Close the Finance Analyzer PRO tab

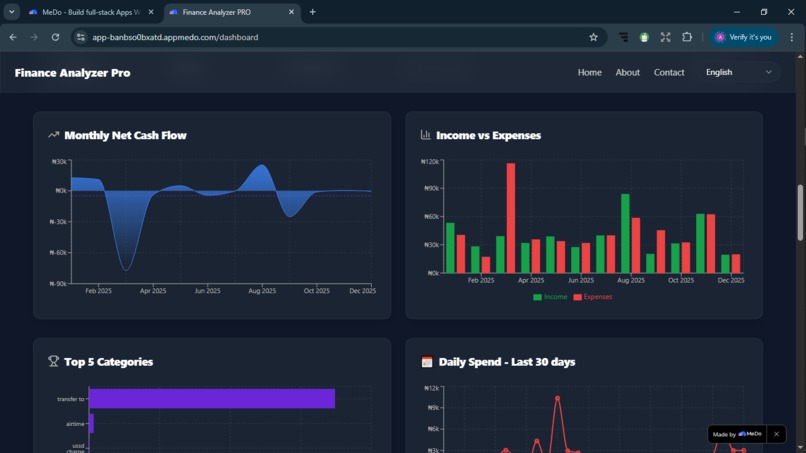tap(291, 12)
